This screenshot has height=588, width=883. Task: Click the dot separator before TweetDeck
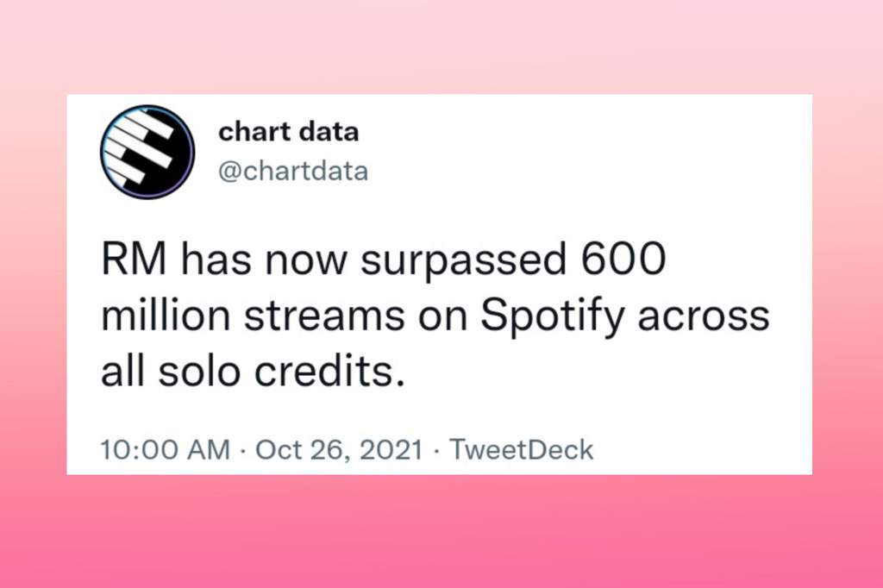pyautogui.click(x=436, y=450)
